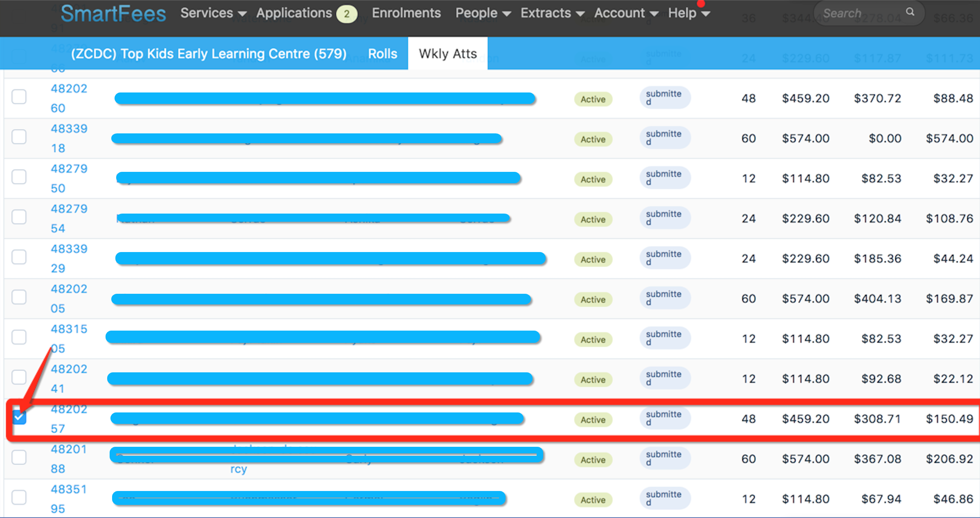Click the Services dropdown menu
The height and width of the screenshot is (518, 980).
209,12
